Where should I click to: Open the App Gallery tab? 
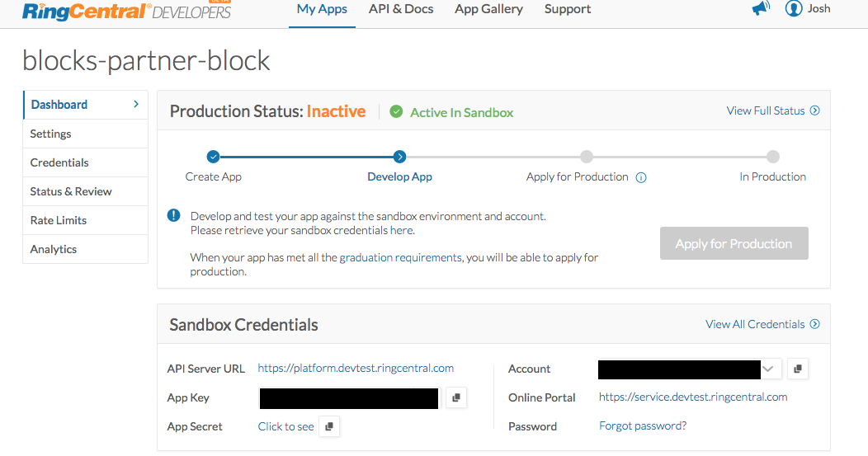[x=488, y=9]
